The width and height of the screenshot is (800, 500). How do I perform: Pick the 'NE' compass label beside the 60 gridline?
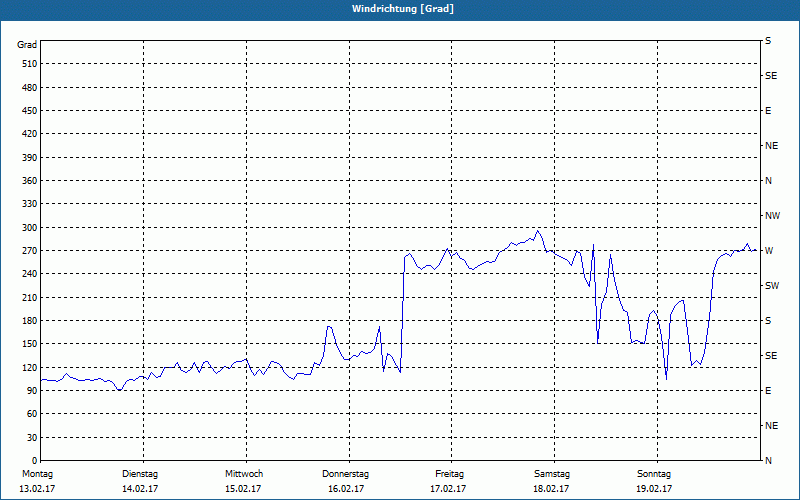[x=771, y=426]
